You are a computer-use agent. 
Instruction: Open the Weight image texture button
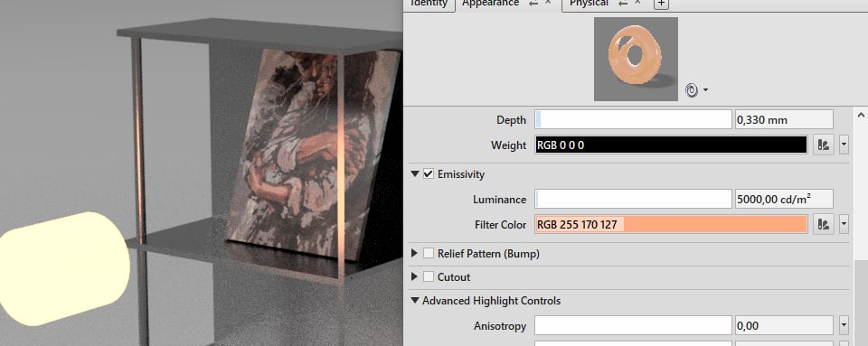point(824,145)
